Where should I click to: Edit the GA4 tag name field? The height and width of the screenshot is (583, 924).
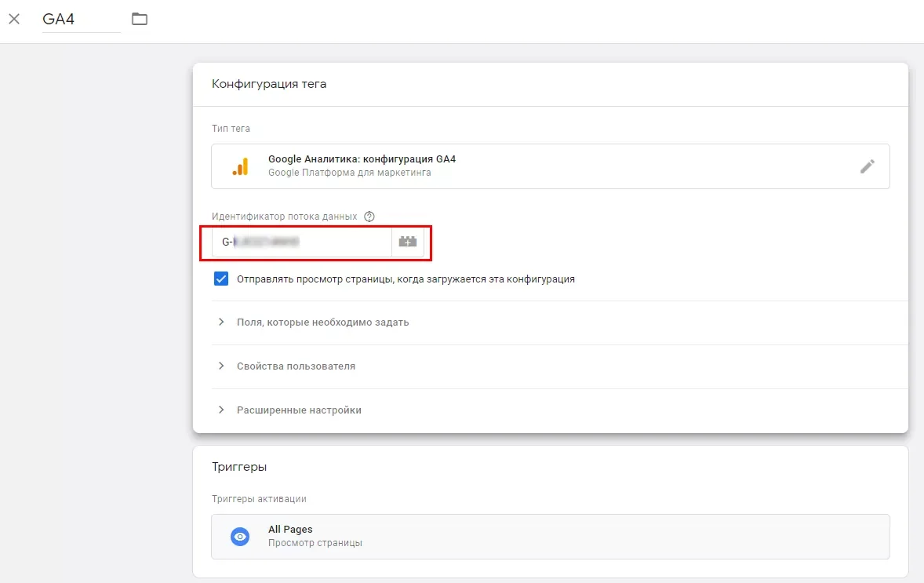[82, 19]
